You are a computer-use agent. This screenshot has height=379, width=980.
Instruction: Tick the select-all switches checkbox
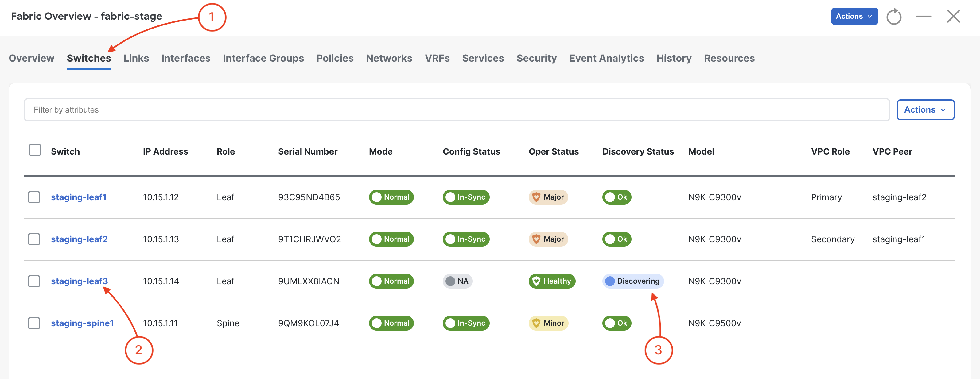(x=35, y=150)
